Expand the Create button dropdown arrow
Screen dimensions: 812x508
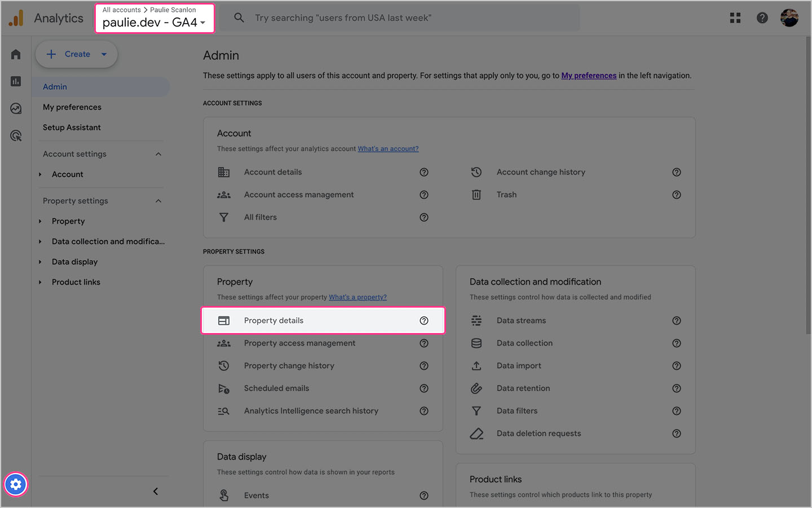click(x=104, y=54)
